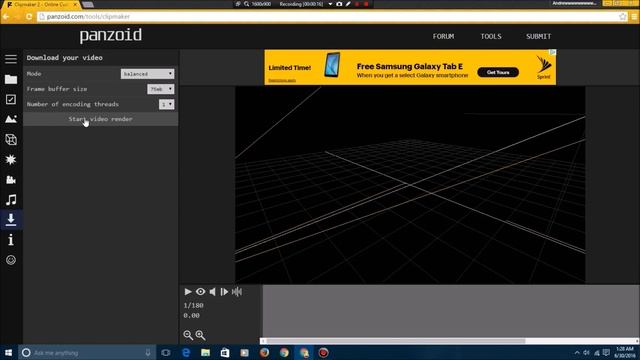The height and width of the screenshot is (360, 640).
Task: Open the Mode dropdown set to balanced
Action: click(x=147, y=74)
